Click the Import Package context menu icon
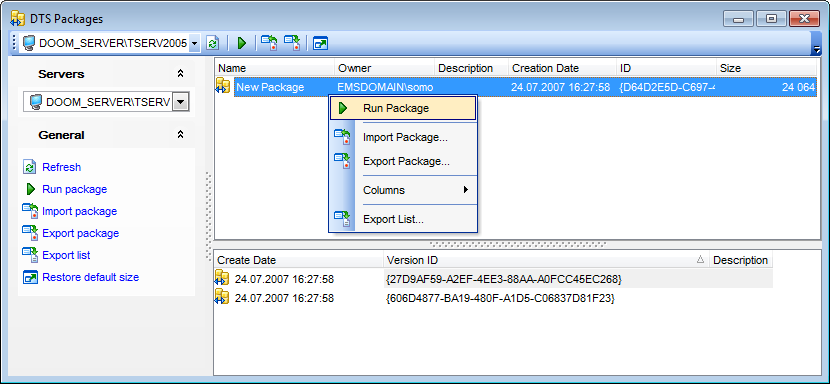830x384 pixels. click(341, 137)
